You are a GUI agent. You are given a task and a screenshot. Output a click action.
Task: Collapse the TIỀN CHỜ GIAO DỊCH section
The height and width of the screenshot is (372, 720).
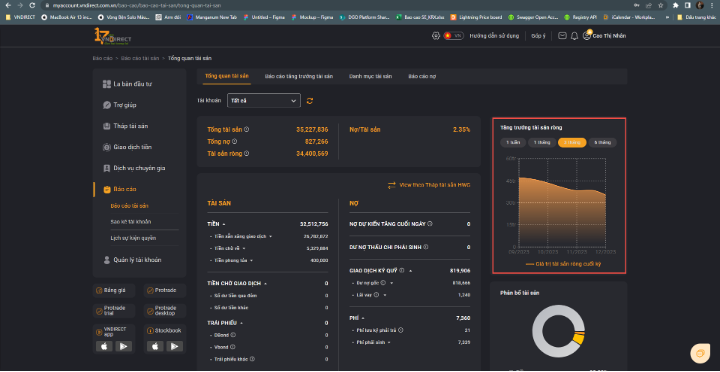click(x=265, y=284)
